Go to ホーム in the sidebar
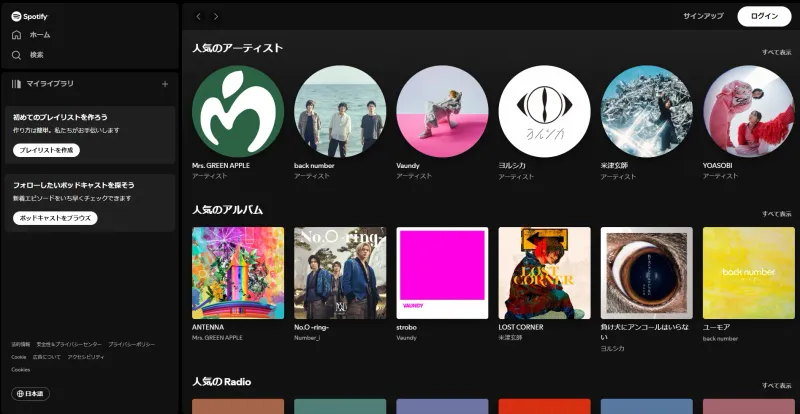The height and width of the screenshot is (414, 800). [31, 35]
